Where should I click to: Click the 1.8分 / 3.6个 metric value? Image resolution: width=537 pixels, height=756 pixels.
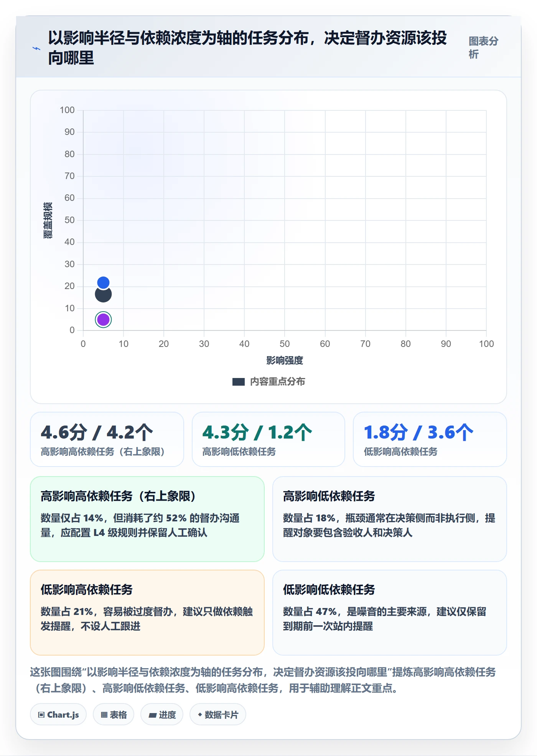418,432
